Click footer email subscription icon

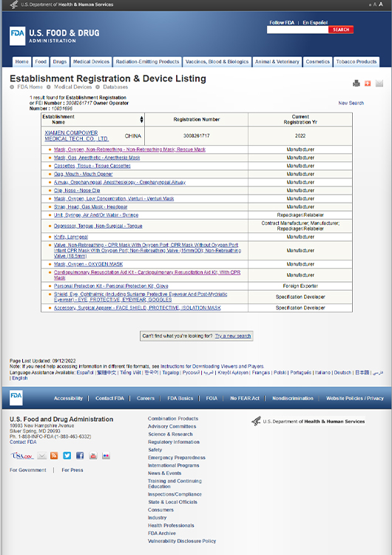(x=41, y=456)
